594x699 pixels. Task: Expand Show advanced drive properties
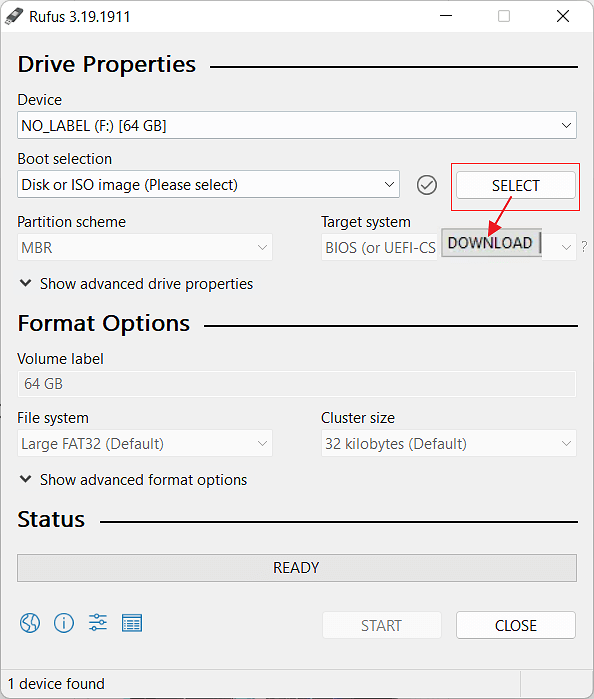pos(136,284)
